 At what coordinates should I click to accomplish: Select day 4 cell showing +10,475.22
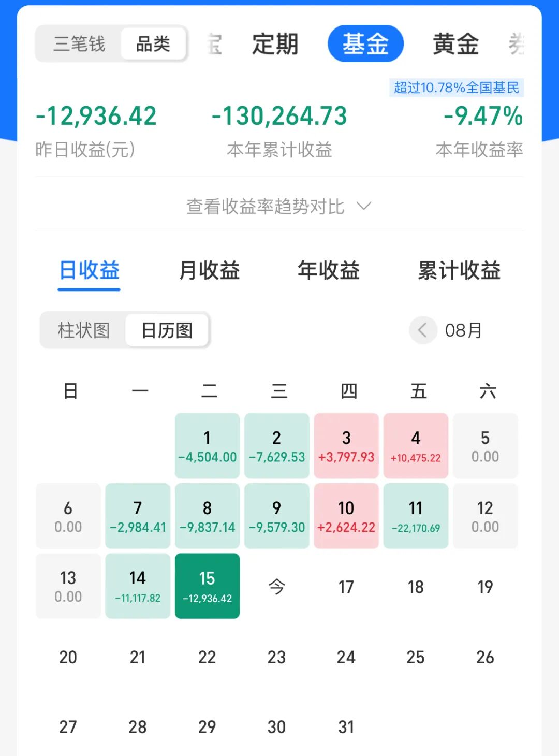click(x=416, y=446)
